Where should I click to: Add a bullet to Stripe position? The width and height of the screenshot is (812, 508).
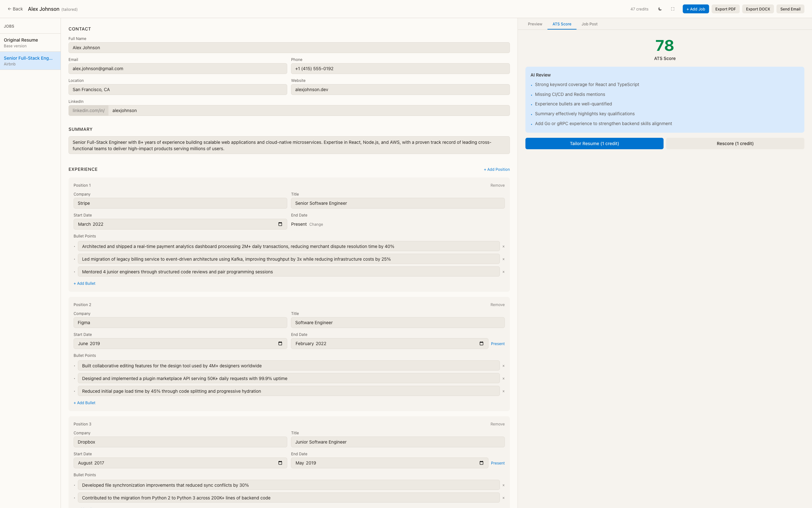tap(85, 284)
